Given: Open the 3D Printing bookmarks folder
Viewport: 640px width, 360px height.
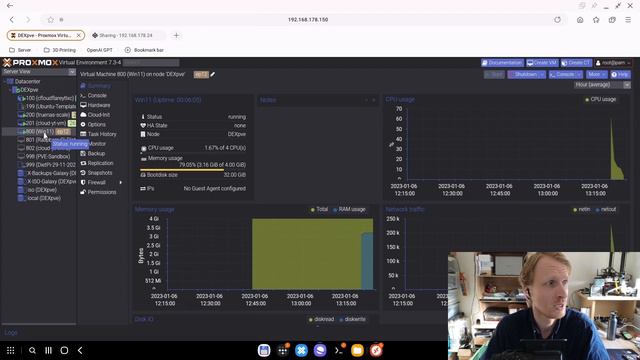Looking at the screenshot, I should tap(60, 50).
